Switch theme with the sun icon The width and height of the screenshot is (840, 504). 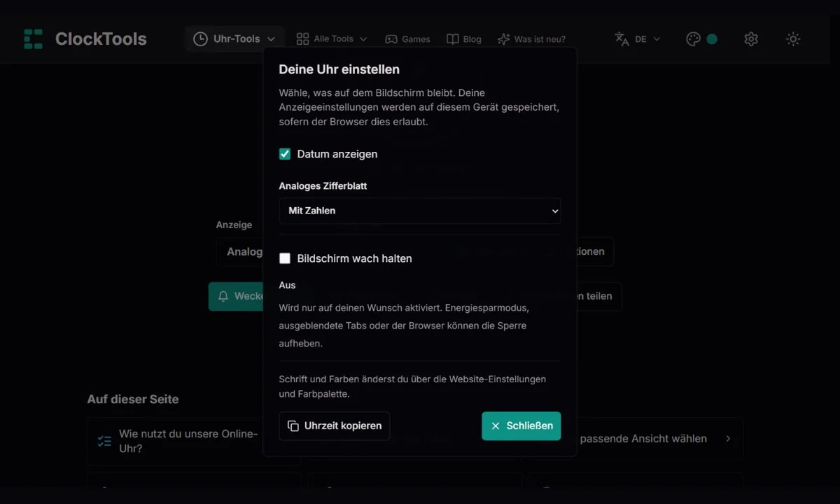pyautogui.click(x=793, y=39)
